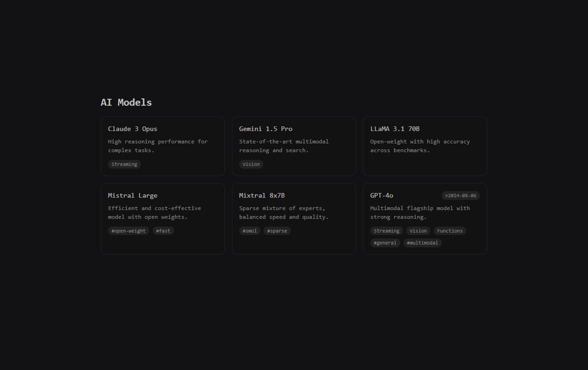Image resolution: width=588 pixels, height=370 pixels.
Task: Select the #open-weight tag on Mistral Large
Action: pos(128,231)
